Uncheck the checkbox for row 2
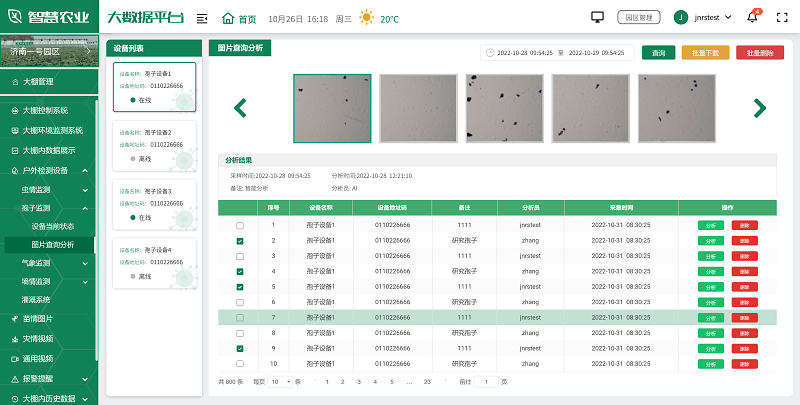Screen dimensions: 800x405 (x=239, y=241)
